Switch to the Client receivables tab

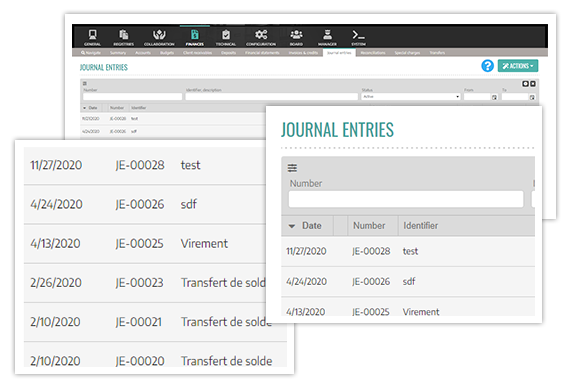point(197,53)
